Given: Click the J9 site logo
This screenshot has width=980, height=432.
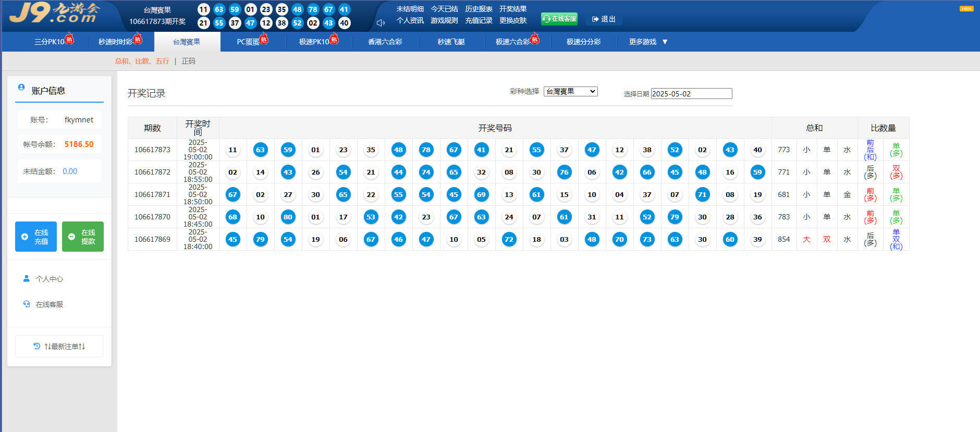Looking at the screenshot, I should [x=55, y=14].
